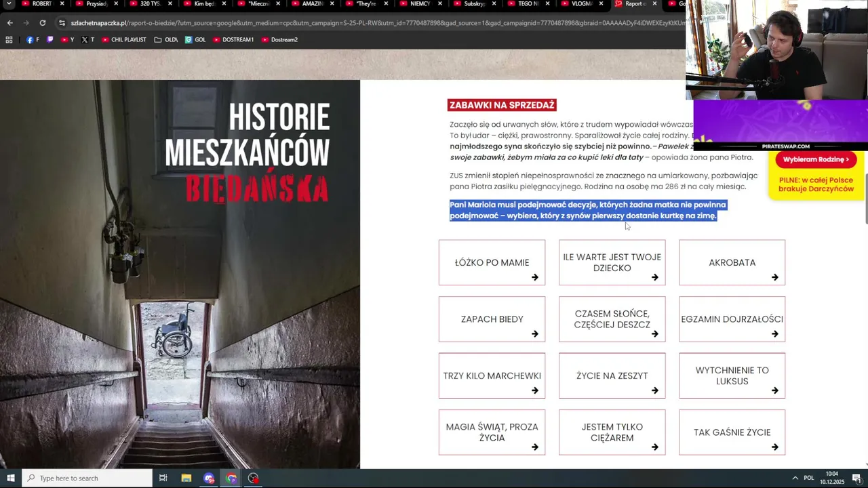Click the Type here to search box
Image resolution: width=868 pixels, height=488 pixels.
point(87,478)
